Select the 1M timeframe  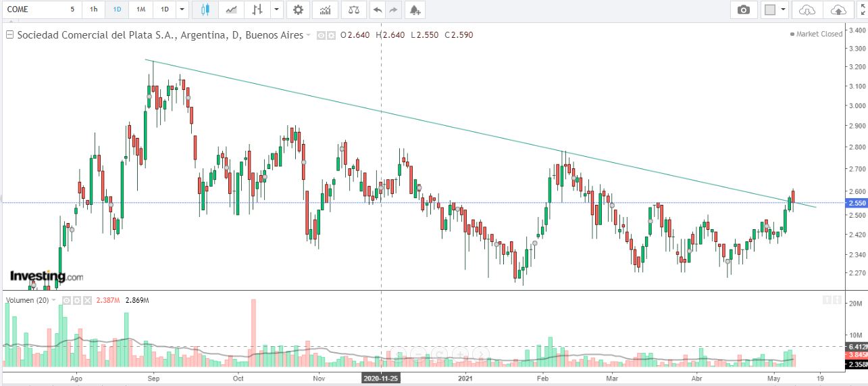coord(140,9)
